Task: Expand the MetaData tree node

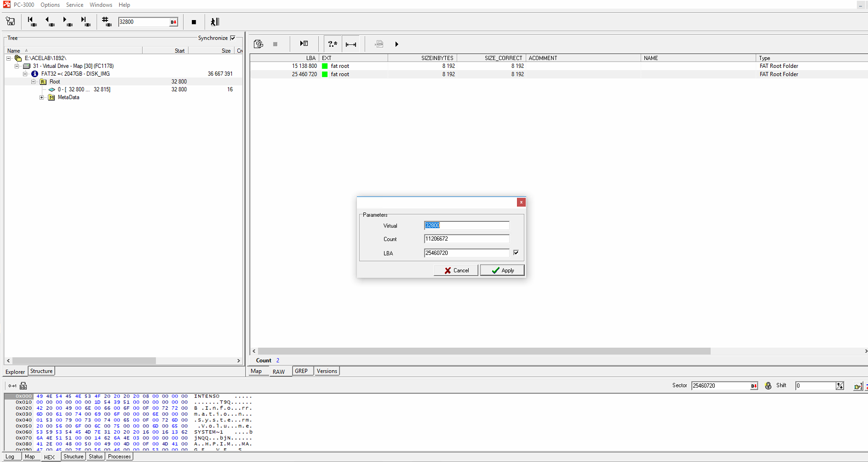Action: 42,98
